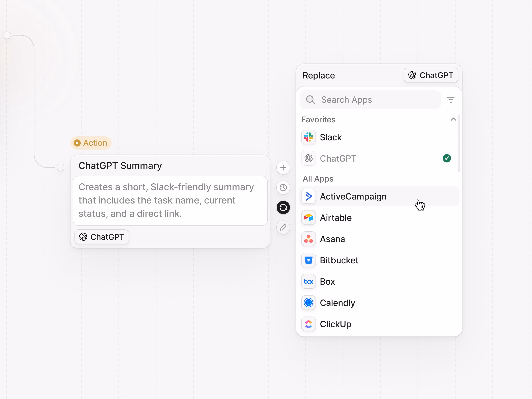Click the Slack logo icon

coord(308,137)
